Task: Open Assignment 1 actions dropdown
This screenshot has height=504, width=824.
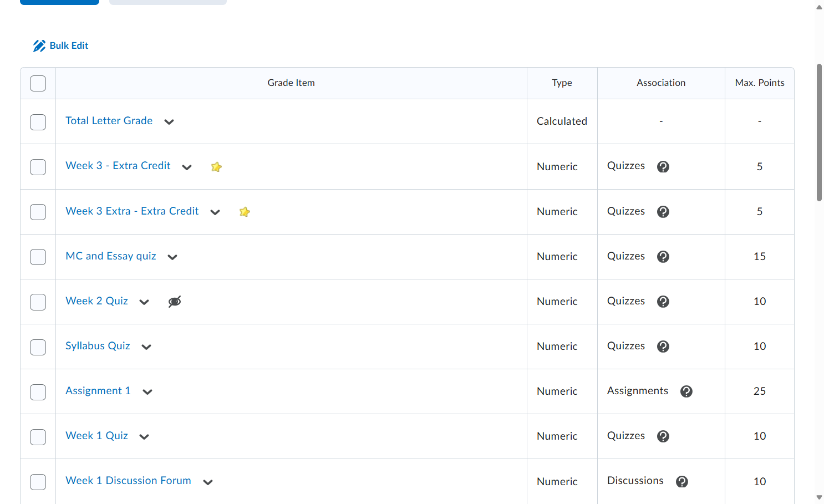Action: point(147,392)
